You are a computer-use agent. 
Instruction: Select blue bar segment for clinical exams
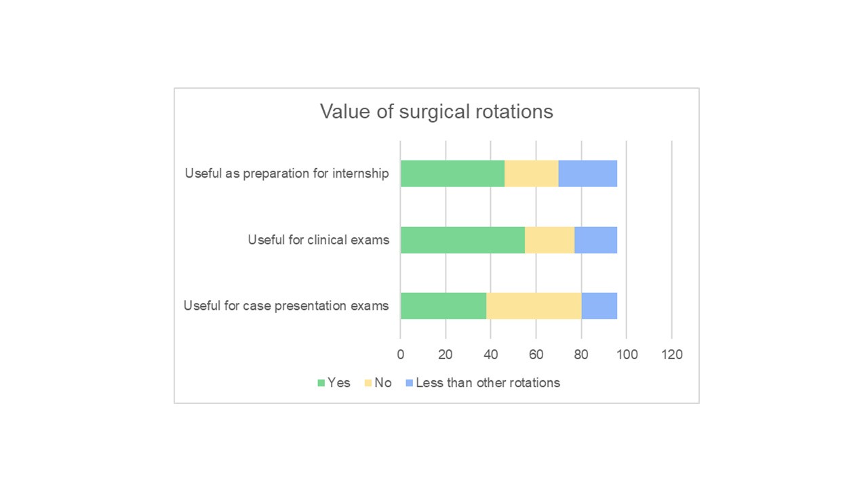click(x=595, y=240)
